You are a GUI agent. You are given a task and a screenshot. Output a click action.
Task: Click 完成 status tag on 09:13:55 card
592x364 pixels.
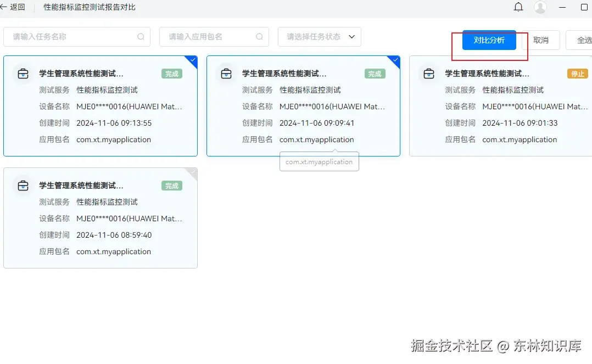pos(172,74)
